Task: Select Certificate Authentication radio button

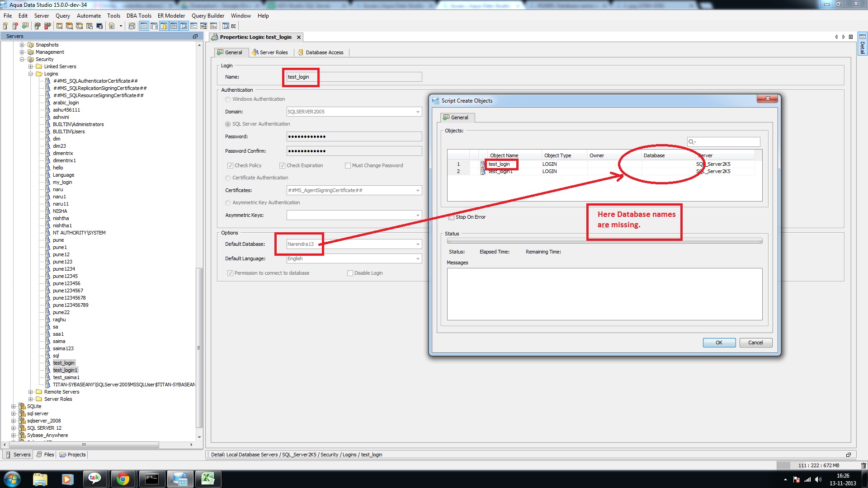Action: 228,178
